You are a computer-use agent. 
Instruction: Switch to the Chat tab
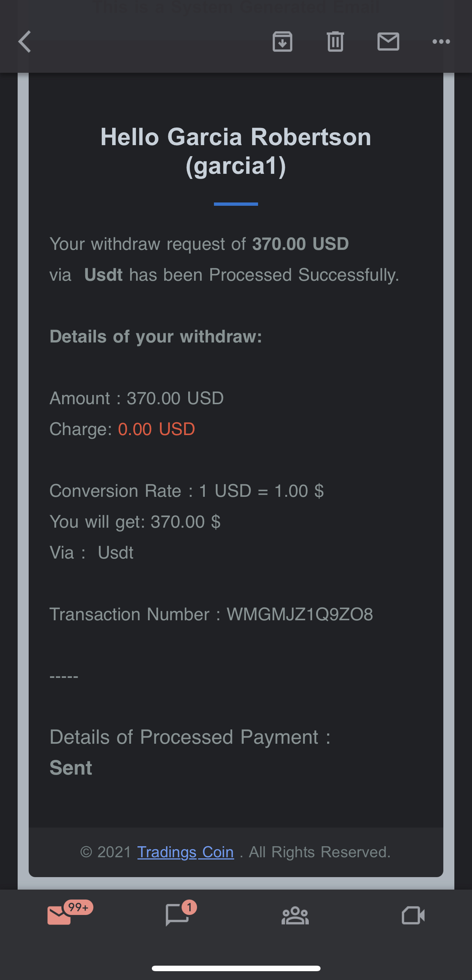coord(177,915)
